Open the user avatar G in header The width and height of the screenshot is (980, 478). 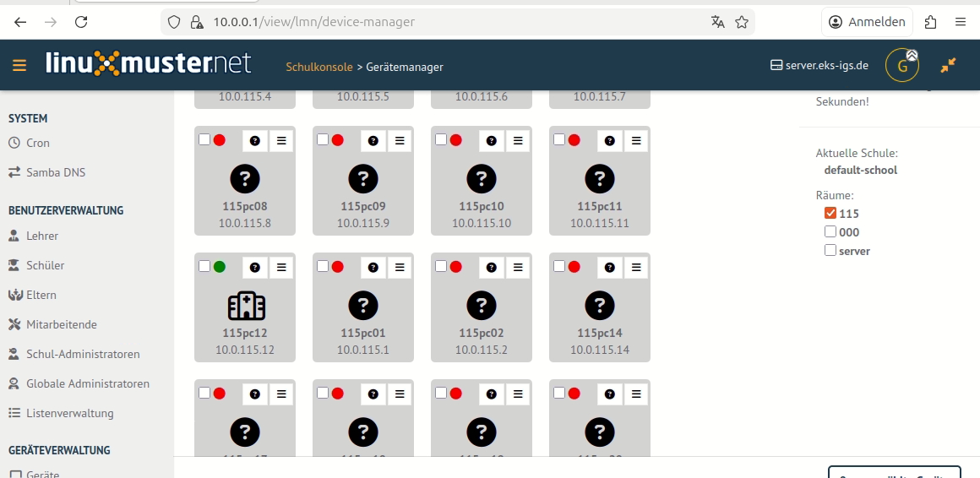coord(901,66)
